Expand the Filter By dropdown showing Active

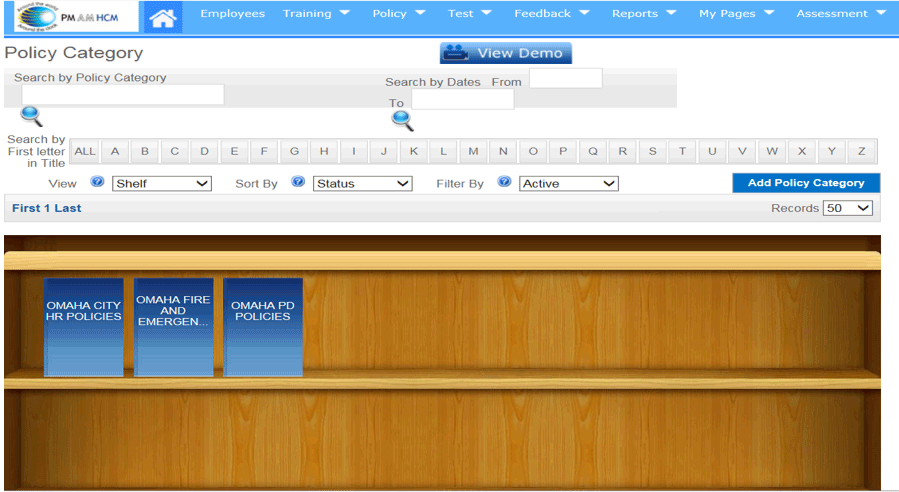click(568, 184)
